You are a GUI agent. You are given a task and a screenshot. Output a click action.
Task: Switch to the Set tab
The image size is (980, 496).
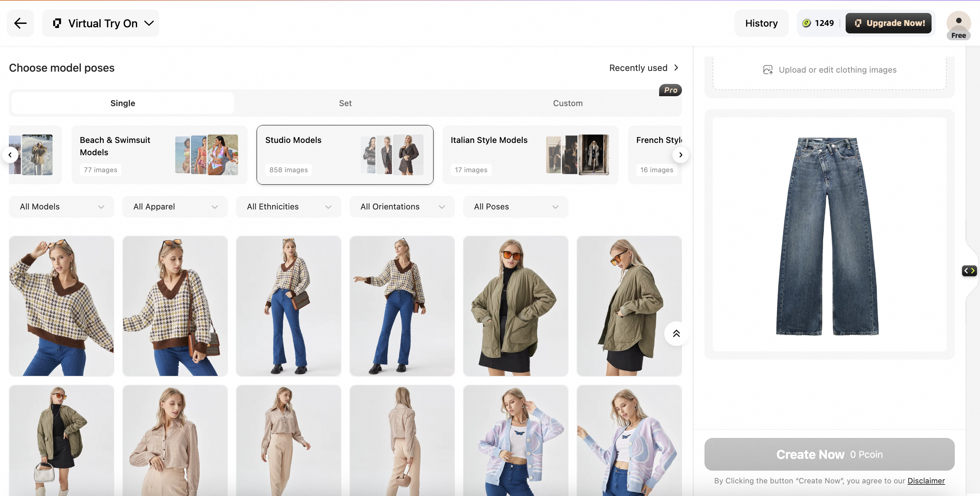(345, 103)
